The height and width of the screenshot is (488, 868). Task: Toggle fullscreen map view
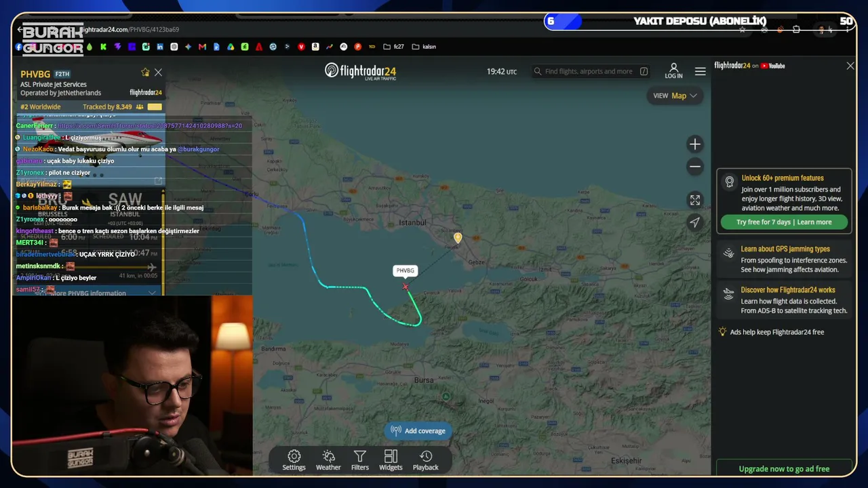[695, 200]
